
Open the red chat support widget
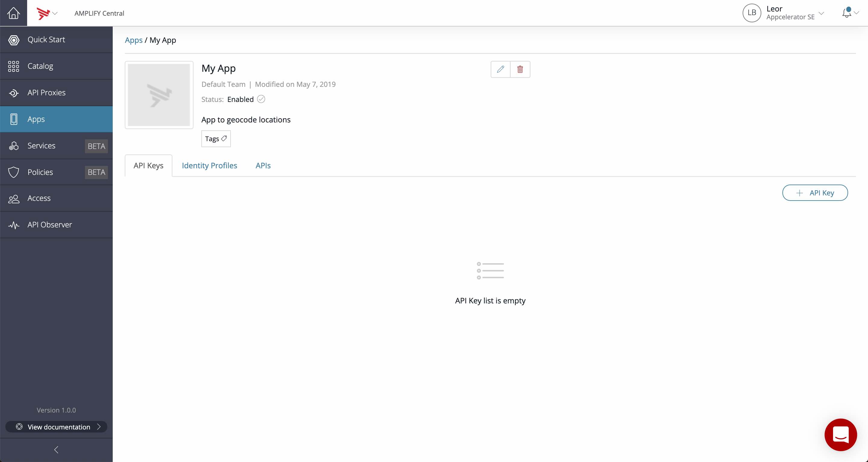coord(840,435)
